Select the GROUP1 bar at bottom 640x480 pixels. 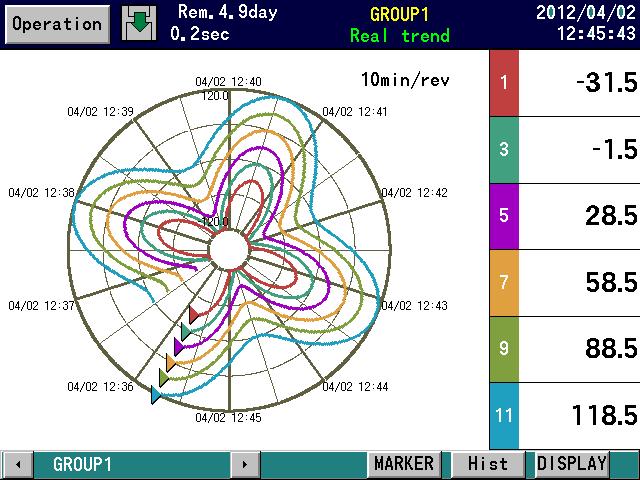click(132, 464)
